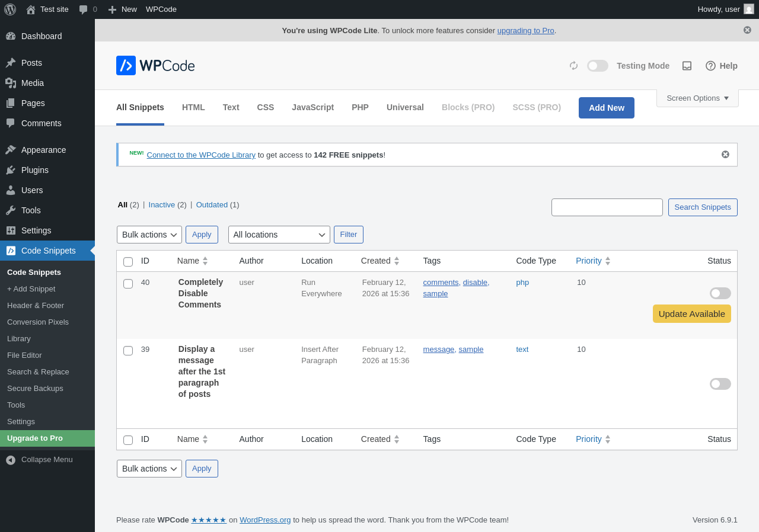Close the WPCode Lite upgrade banner
This screenshot has height=532, width=759.
(x=747, y=30)
